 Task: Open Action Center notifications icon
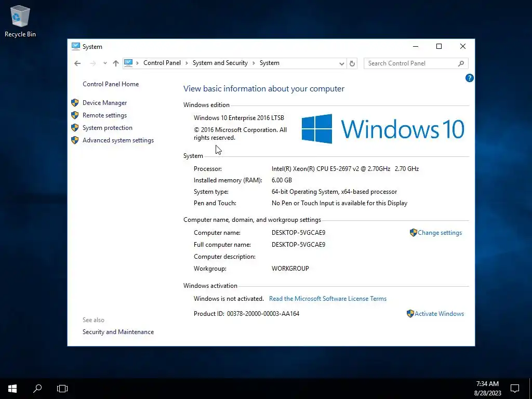point(515,389)
